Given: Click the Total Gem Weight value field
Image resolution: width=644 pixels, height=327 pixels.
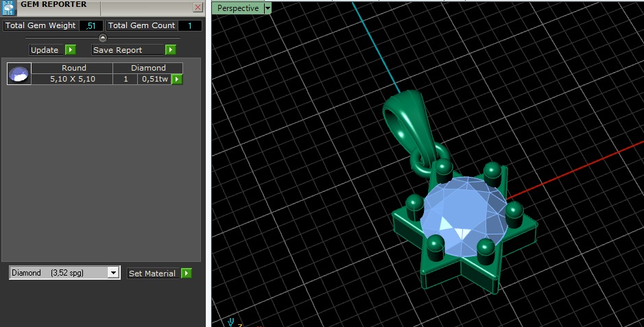Looking at the screenshot, I should click(91, 25).
